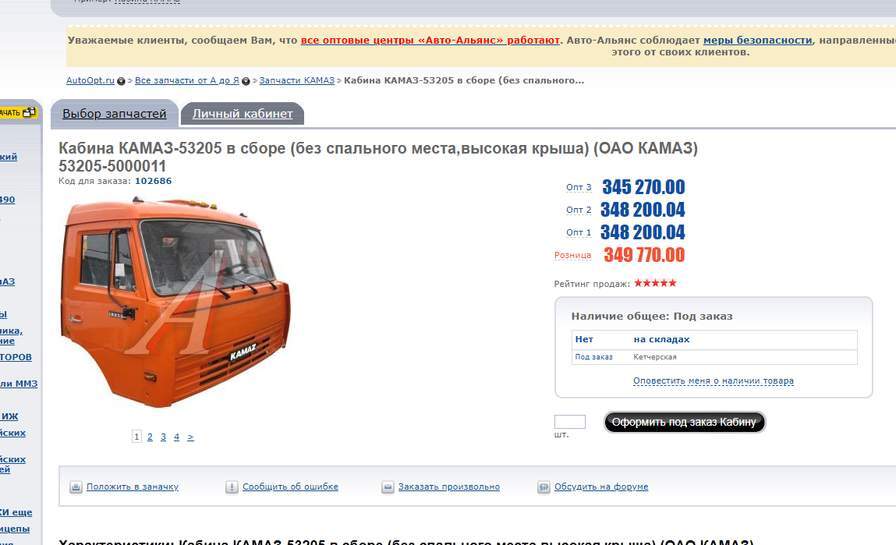
Task: Open 'Запчасти КАМАЗ' breadcrumb link
Action: (297, 81)
